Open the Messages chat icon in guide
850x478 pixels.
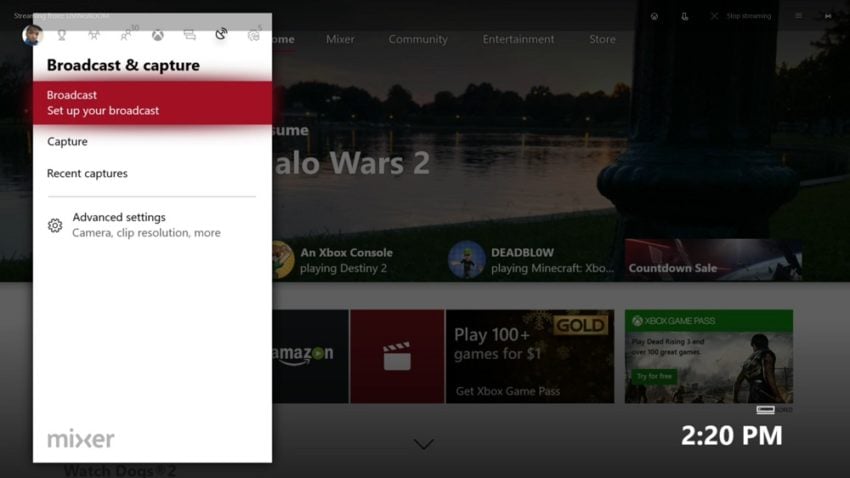(189, 35)
